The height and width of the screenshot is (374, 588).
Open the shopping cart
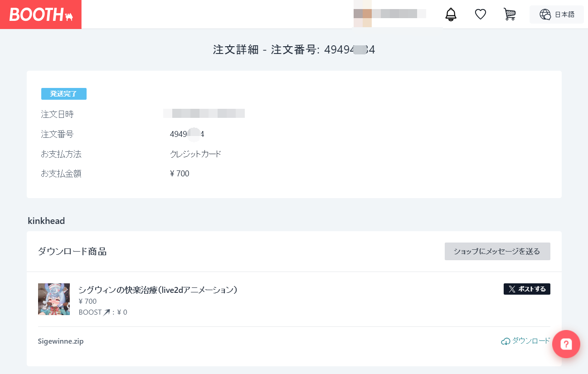pos(510,15)
